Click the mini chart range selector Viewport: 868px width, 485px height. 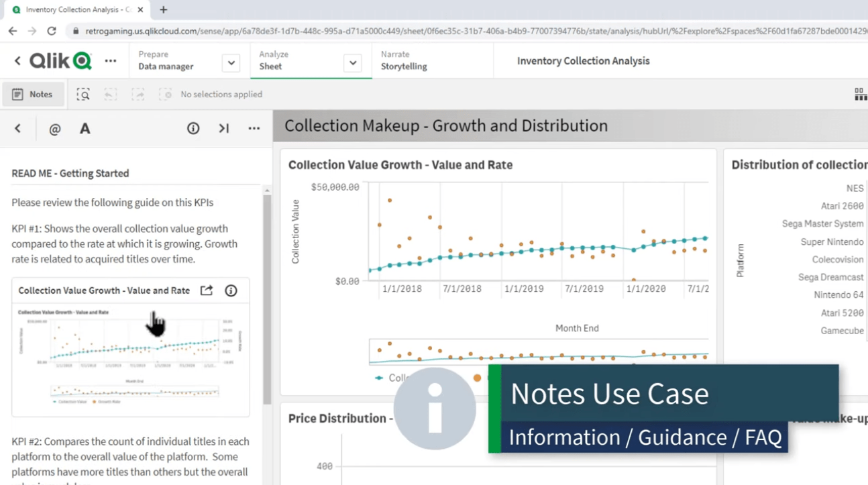[539, 352]
